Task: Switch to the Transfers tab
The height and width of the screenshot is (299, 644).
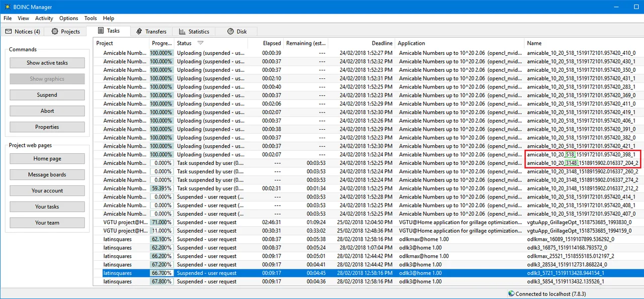Action: pyautogui.click(x=151, y=31)
